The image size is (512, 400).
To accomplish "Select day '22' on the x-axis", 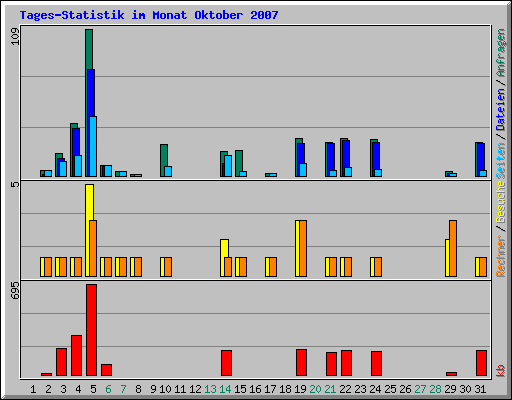I will coord(345,389).
